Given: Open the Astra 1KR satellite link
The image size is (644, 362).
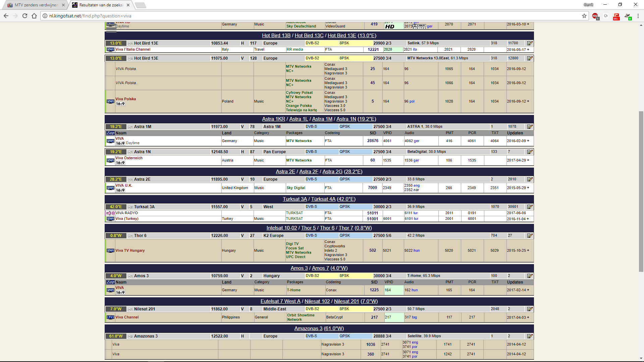Looking at the screenshot, I should click(273, 119).
